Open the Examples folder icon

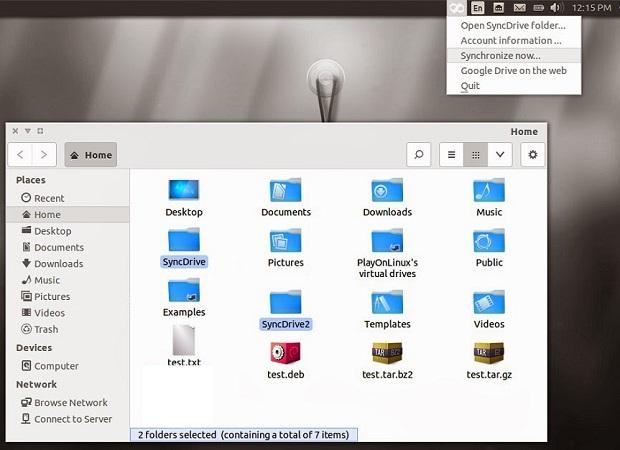184,290
